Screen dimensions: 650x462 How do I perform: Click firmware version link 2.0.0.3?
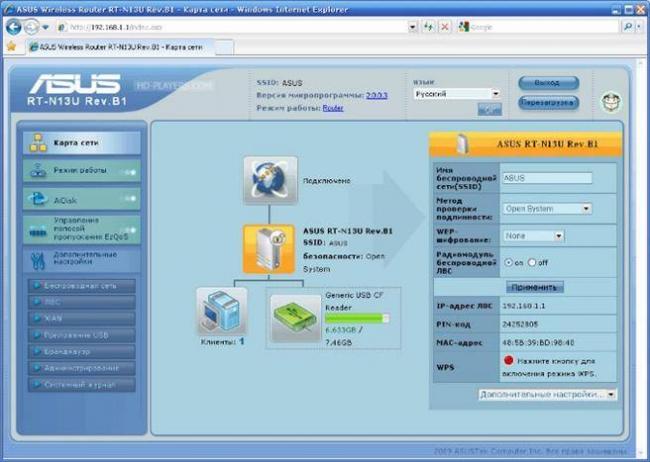[376, 95]
